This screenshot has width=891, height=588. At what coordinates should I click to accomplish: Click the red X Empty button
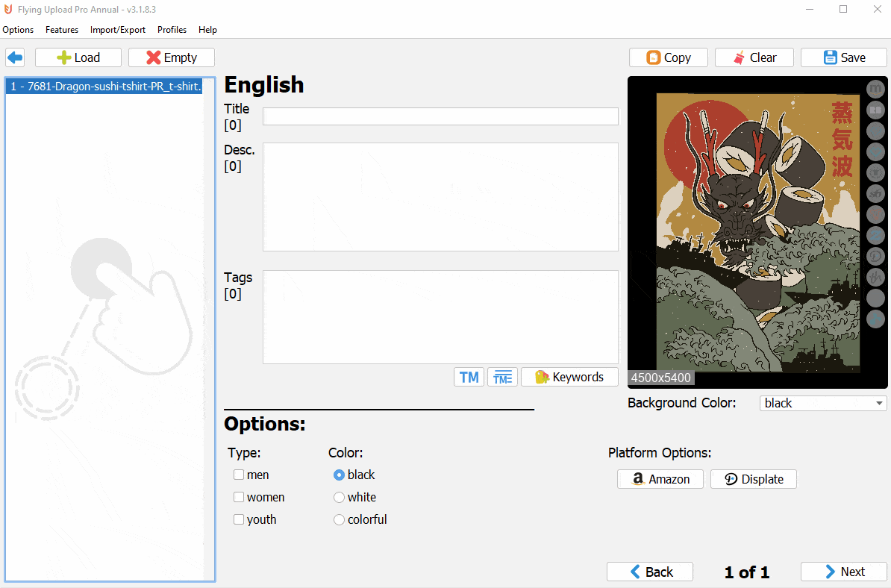(x=172, y=57)
